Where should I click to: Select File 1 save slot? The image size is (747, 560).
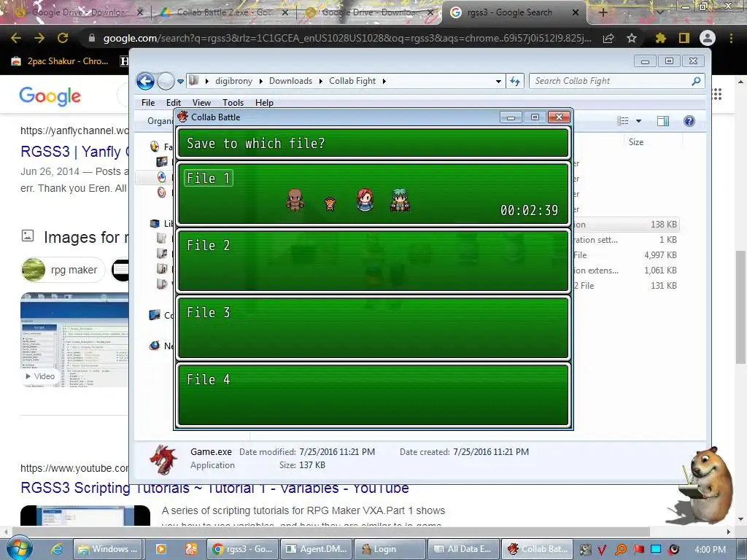pyautogui.click(x=373, y=193)
